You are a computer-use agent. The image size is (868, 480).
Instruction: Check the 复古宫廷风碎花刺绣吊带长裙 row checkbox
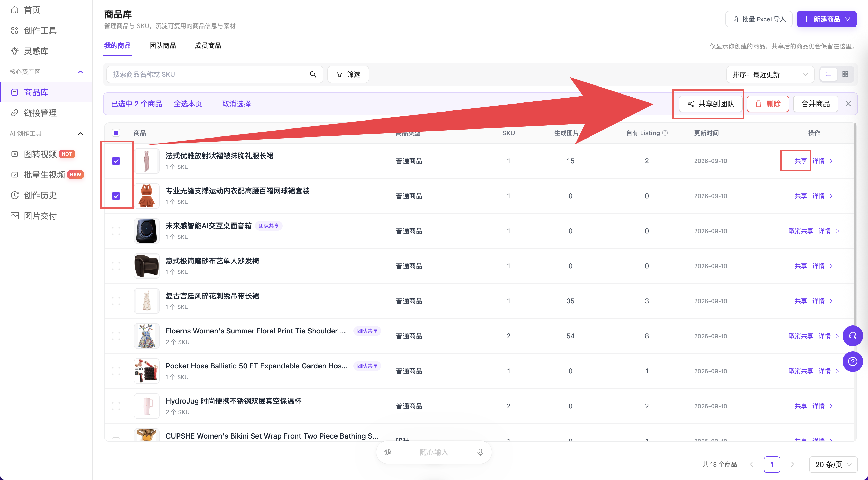(116, 301)
